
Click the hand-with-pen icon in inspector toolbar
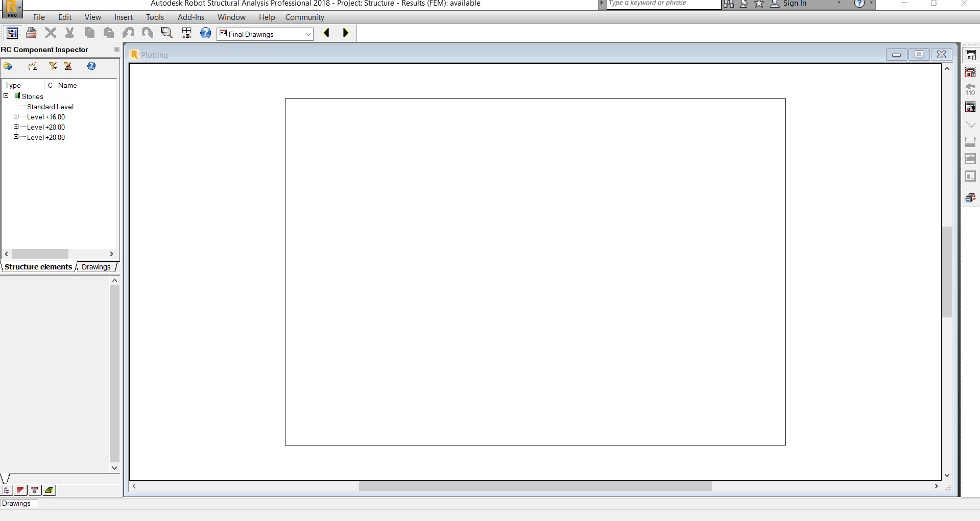(x=33, y=66)
